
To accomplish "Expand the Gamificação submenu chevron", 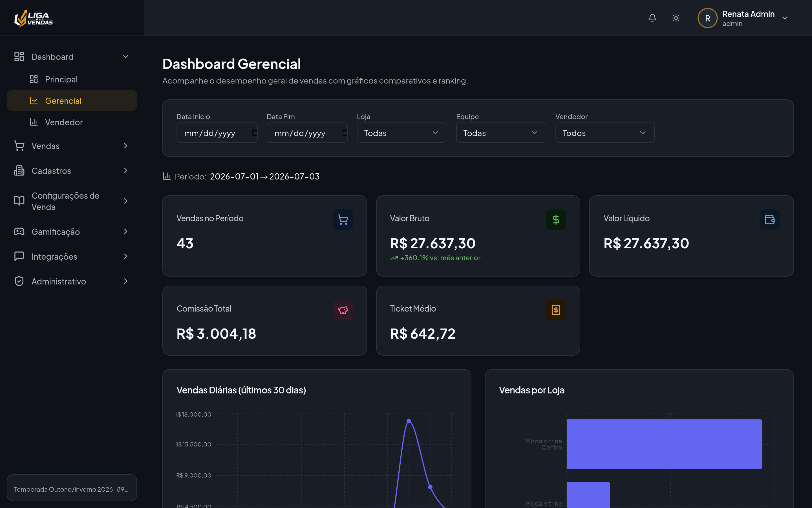I will (126, 231).
